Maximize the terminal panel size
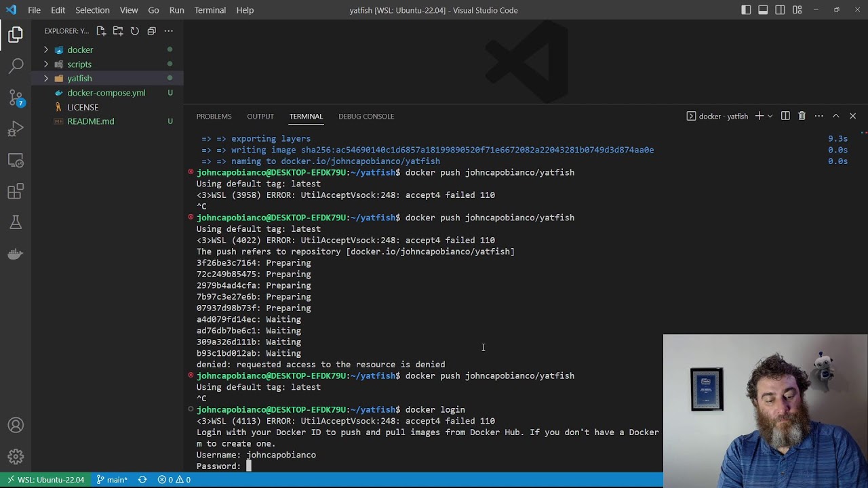The height and width of the screenshot is (488, 868). click(835, 116)
